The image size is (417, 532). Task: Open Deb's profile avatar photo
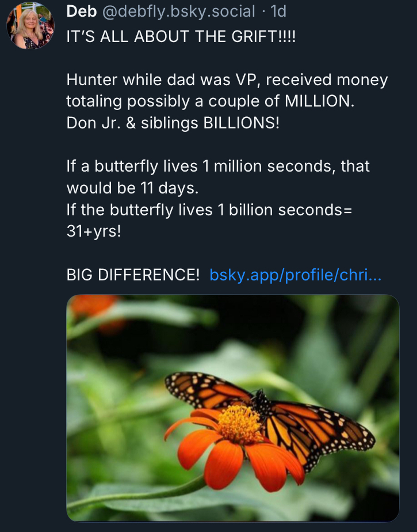(x=30, y=25)
